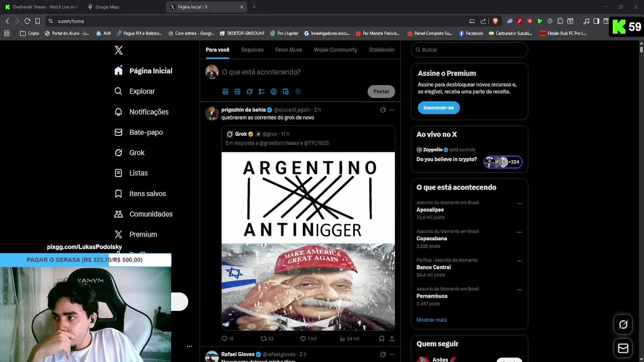This screenshot has height=362, width=644.
Task: Switch to OvelheraM Stream browser tab
Action: coord(42,7)
